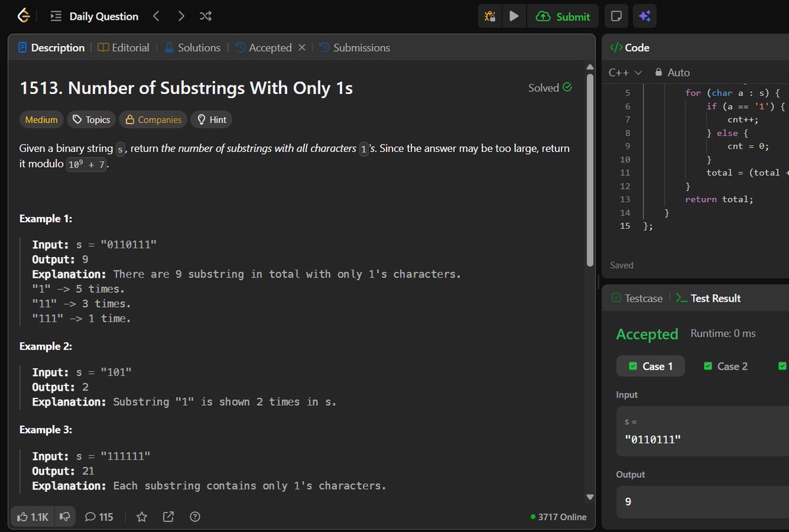Open the notes sticky icon
The image size is (789, 532).
(616, 16)
